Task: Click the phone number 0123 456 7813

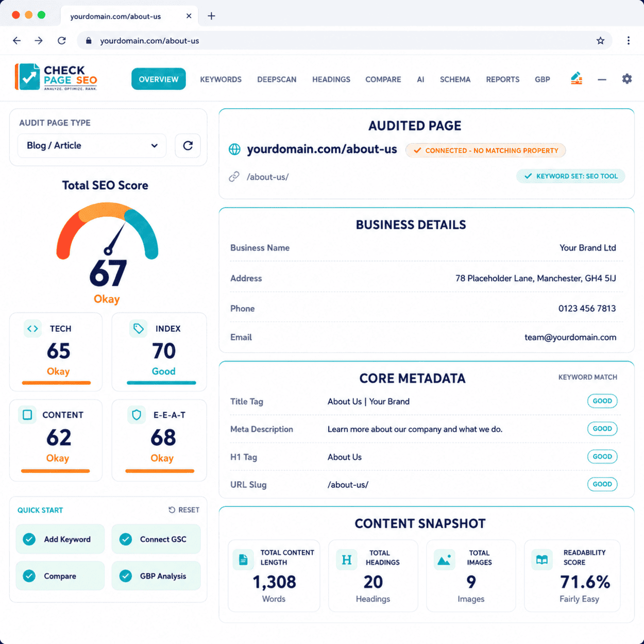Action: coord(587,309)
